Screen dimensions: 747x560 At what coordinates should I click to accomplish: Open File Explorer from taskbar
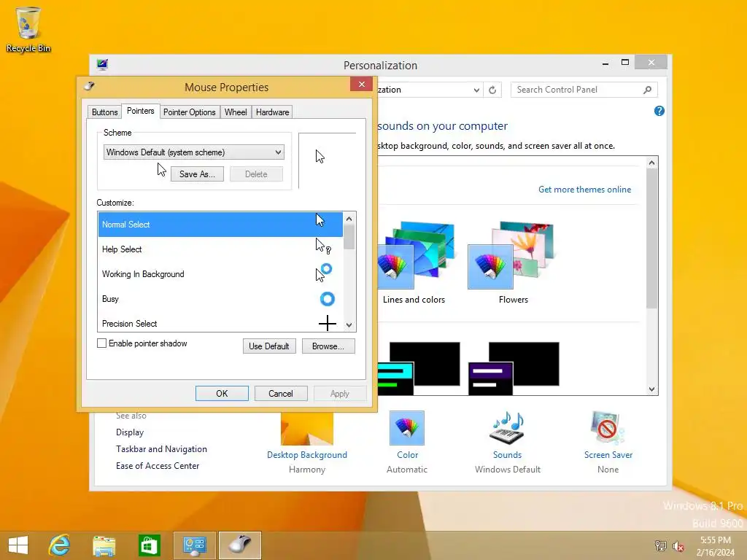[104, 545]
